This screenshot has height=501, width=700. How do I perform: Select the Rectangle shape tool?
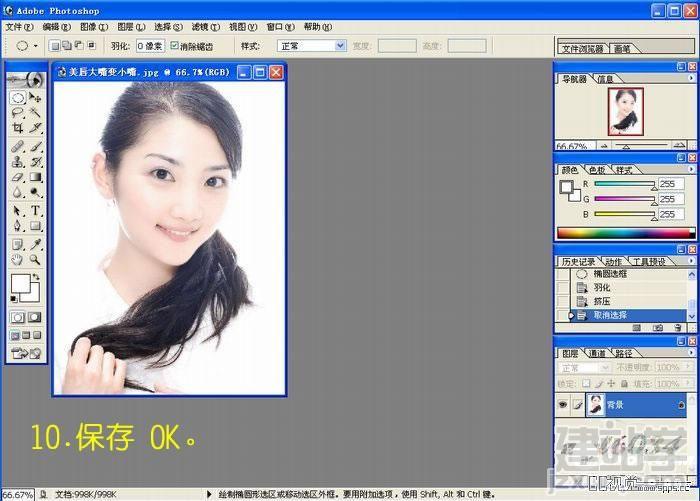[35, 225]
